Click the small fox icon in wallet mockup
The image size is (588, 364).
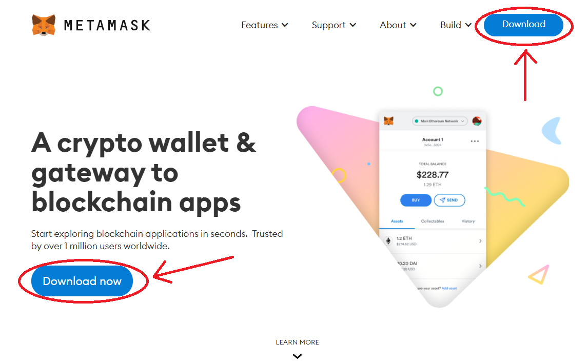388,121
